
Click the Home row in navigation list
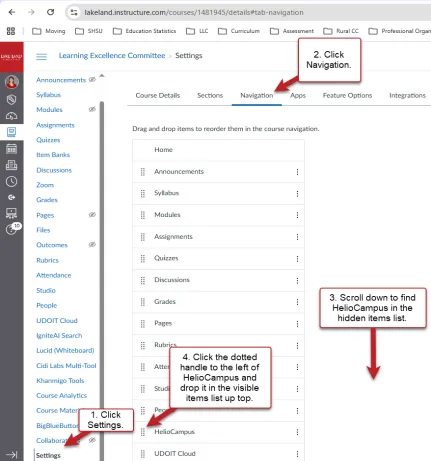pyautogui.click(x=218, y=150)
